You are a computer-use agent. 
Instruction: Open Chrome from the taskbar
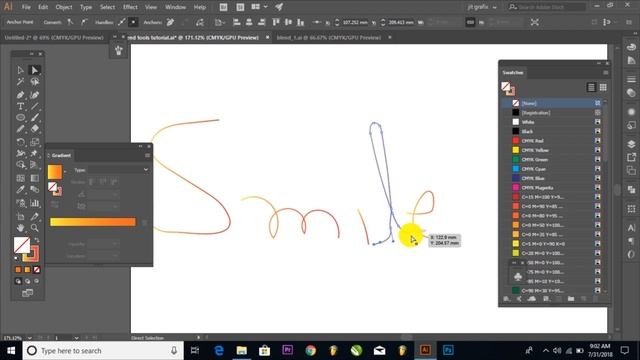point(311,351)
